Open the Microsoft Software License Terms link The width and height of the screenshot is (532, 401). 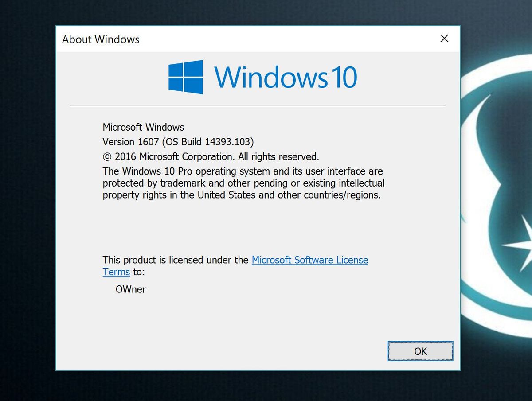point(309,260)
